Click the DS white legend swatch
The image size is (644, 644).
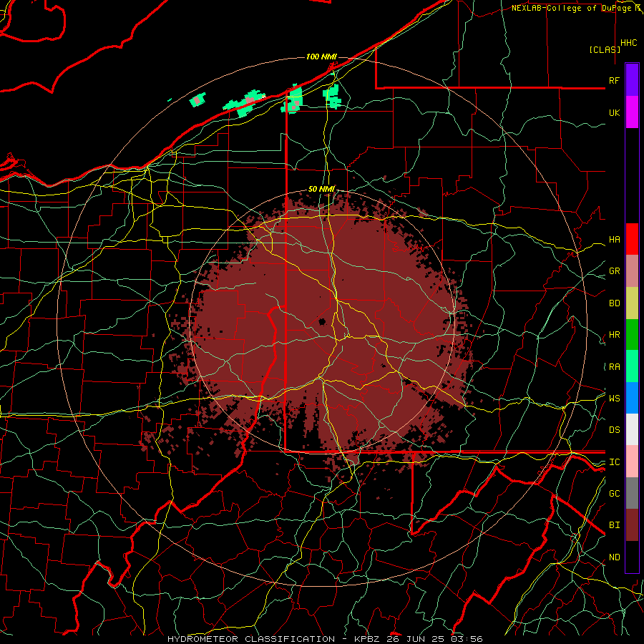click(632, 429)
